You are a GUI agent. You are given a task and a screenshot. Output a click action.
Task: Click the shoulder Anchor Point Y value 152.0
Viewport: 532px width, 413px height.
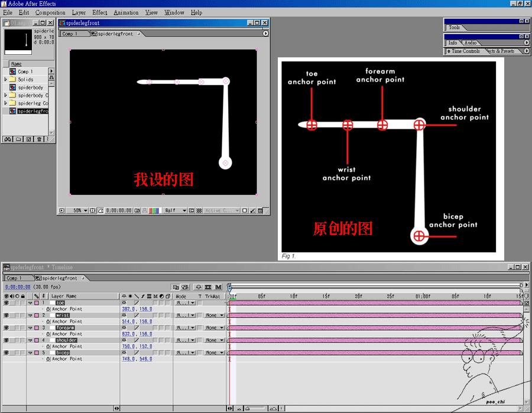coord(145,346)
